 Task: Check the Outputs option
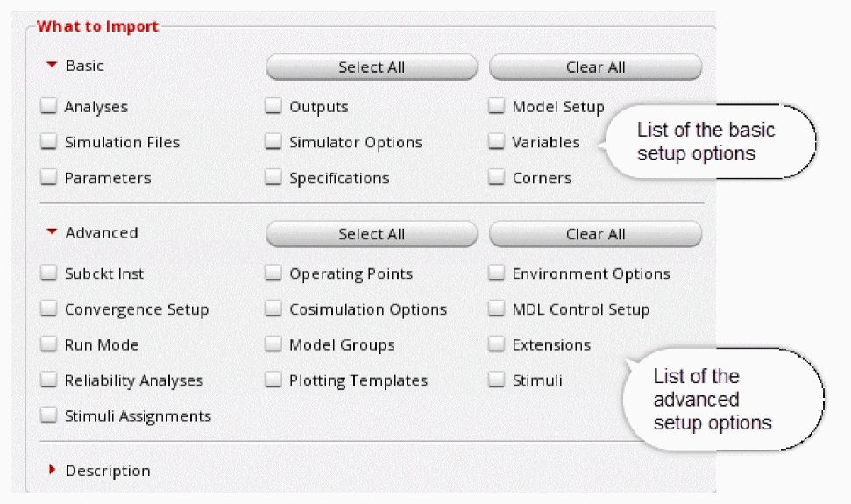(274, 107)
